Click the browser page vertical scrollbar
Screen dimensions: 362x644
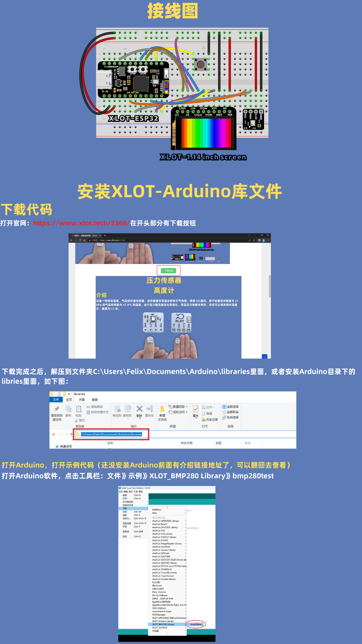(x=269, y=286)
